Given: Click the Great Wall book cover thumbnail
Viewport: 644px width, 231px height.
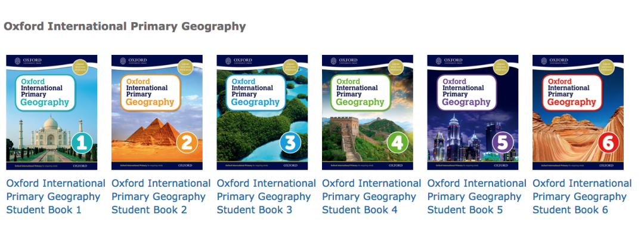Looking at the screenshot, I should click(x=367, y=112).
